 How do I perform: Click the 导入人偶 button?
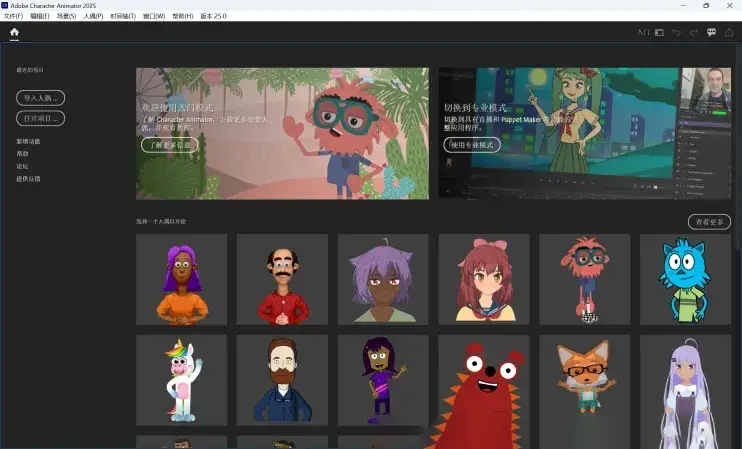[x=40, y=98]
